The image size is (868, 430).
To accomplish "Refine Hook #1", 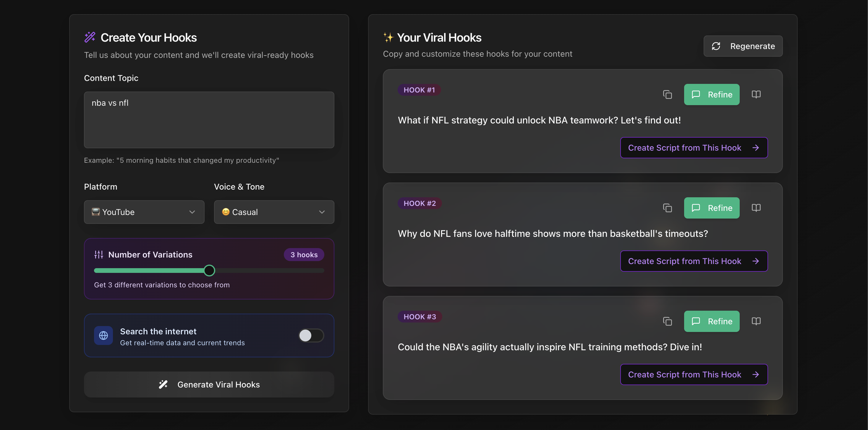I will [711, 95].
